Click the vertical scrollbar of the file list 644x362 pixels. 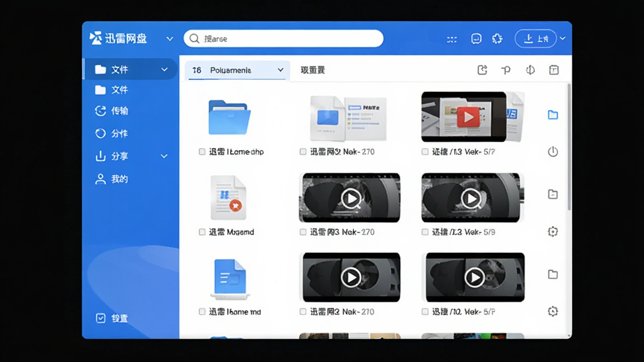[569, 148]
